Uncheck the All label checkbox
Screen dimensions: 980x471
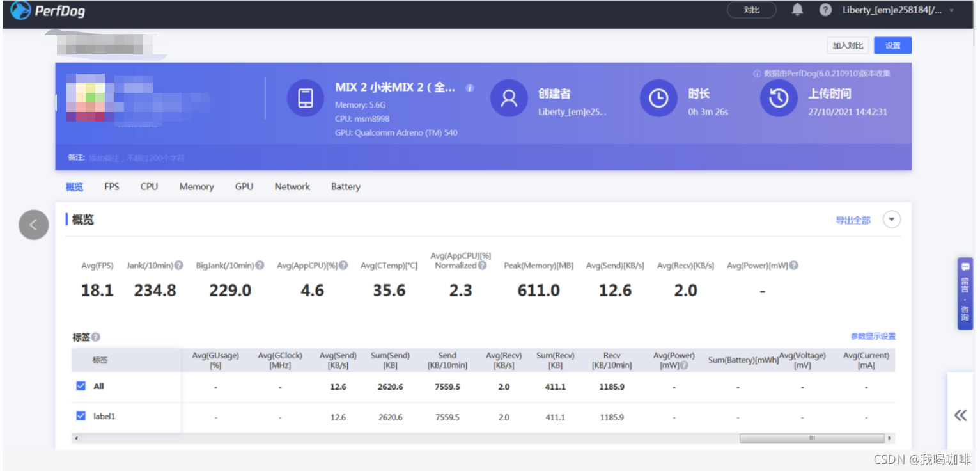pos(81,386)
